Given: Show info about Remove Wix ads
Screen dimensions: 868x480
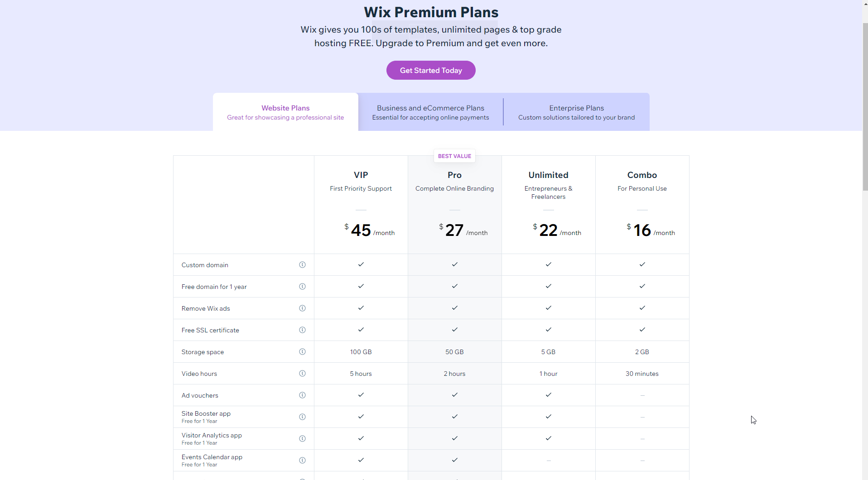Looking at the screenshot, I should click(302, 308).
